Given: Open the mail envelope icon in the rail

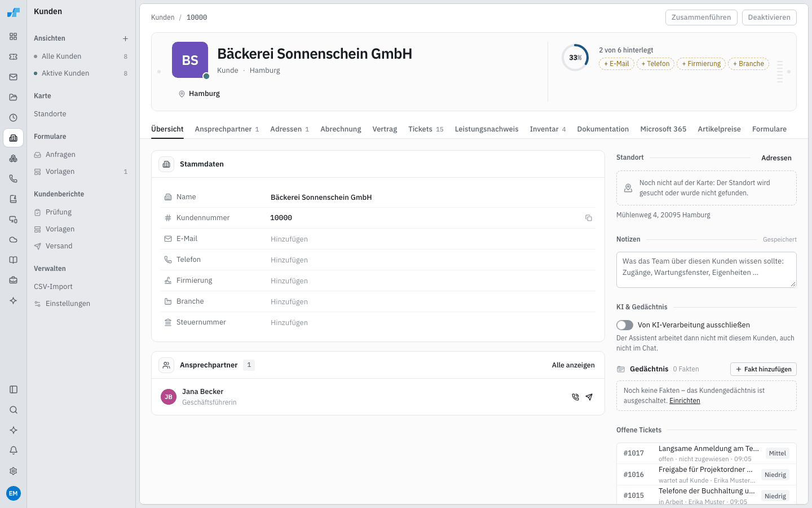Looking at the screenshot, I should point(13,77).
